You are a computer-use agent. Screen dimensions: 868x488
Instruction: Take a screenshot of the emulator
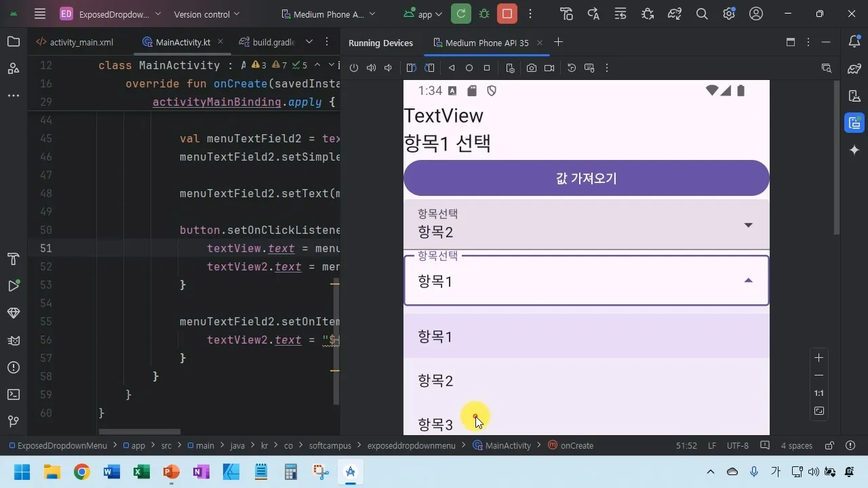532,68
